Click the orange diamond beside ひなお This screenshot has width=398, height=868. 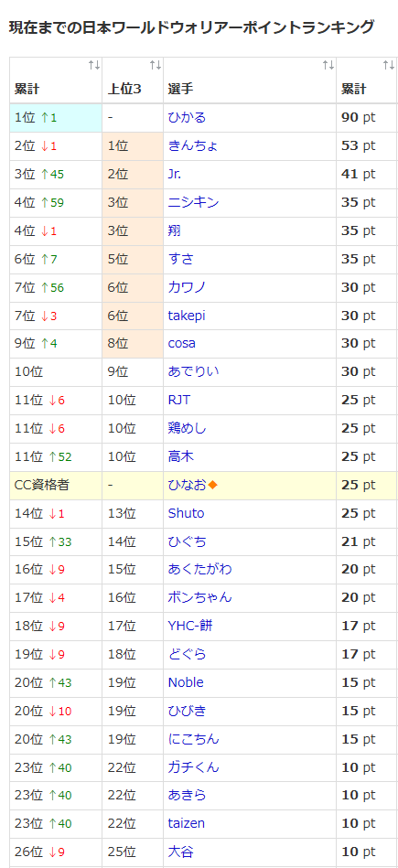212,485
